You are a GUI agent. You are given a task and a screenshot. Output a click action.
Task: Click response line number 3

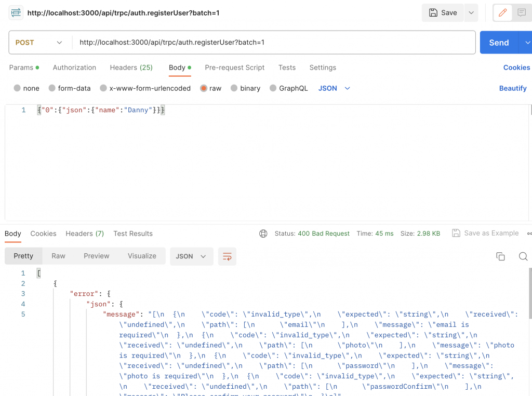click(23, 294)
